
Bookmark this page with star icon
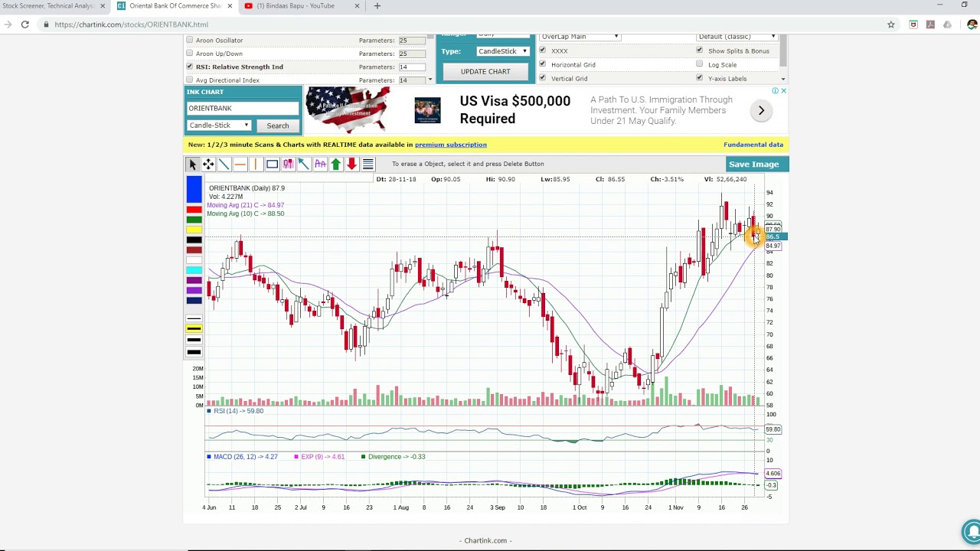[x=891, y=24]
